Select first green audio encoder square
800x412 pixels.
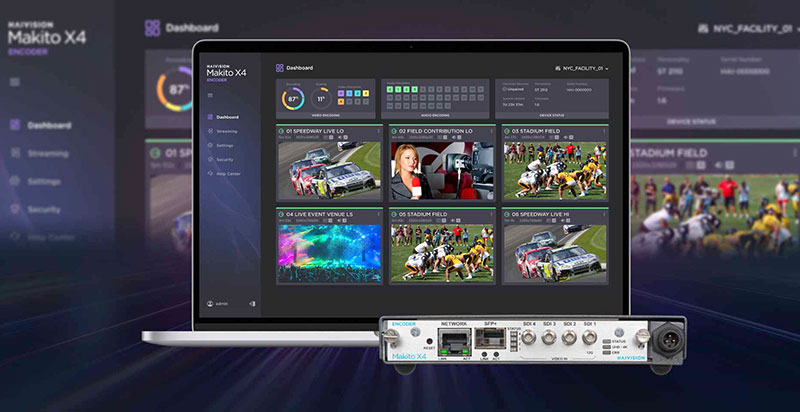pyautogui.click(x=390, y=89)
